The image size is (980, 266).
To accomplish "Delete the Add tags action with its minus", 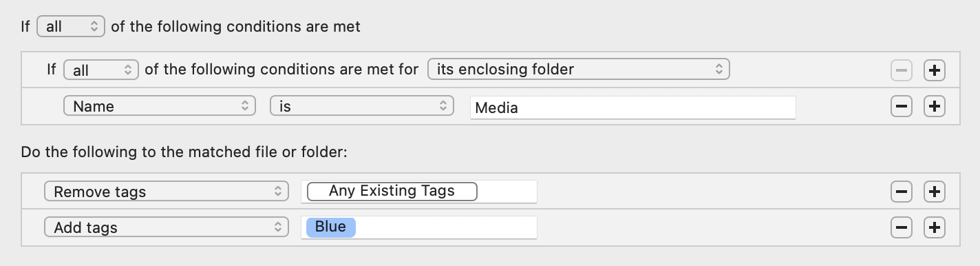I will 902,227.
